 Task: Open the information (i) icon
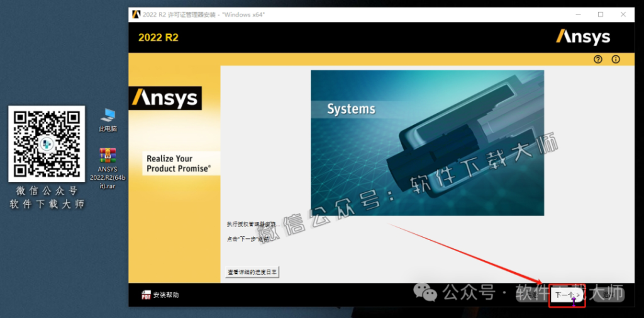[x=616, y=60]
